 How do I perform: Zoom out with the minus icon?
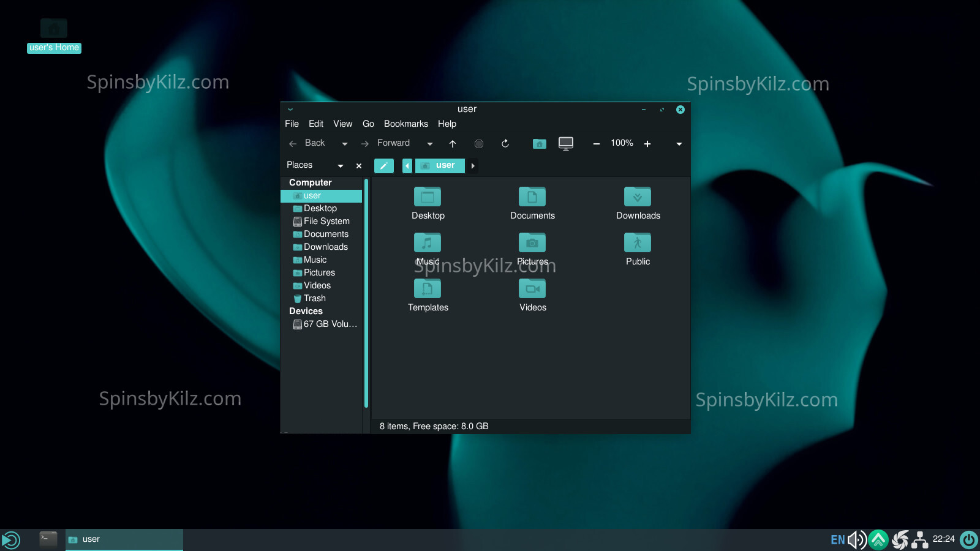click(x=596, y=144)
